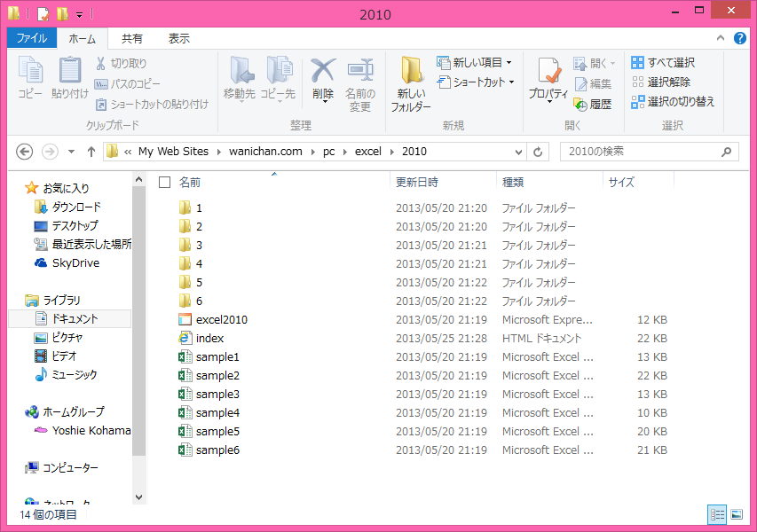Click the History (履歴) button

pos(593,104)
